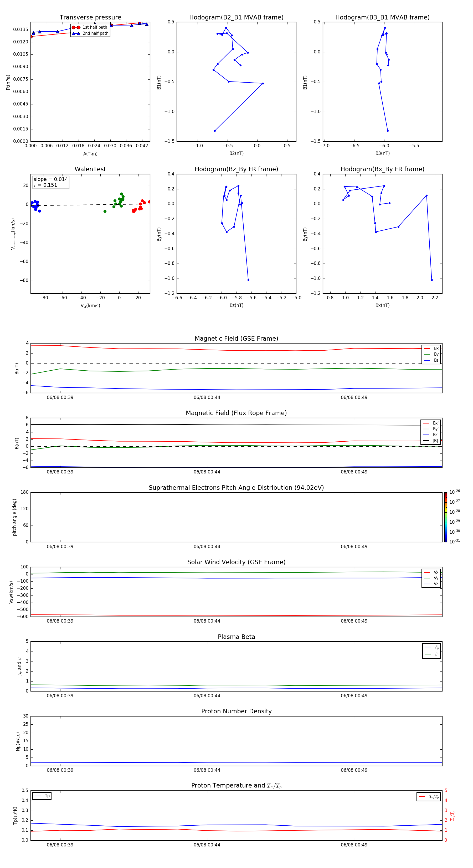Click the "Proton Number Density" title

pyautogui.click(x=236, y=711)
